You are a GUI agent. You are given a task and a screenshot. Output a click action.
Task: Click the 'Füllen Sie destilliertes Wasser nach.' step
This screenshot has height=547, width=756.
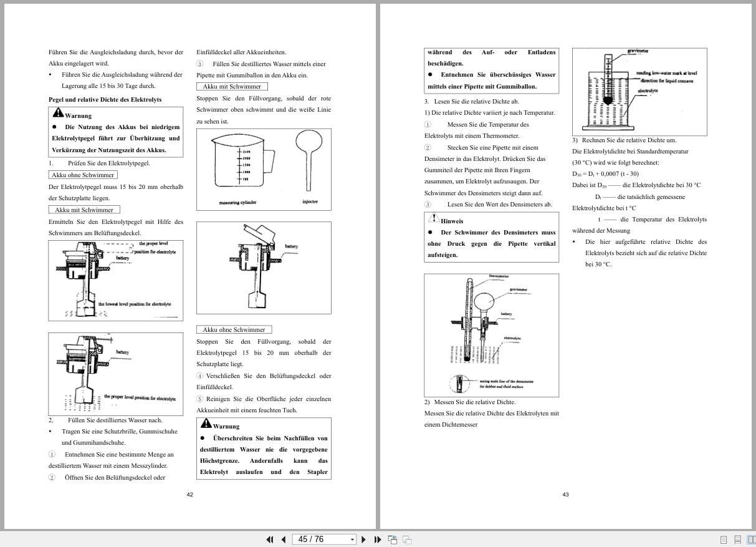point(115,420)
